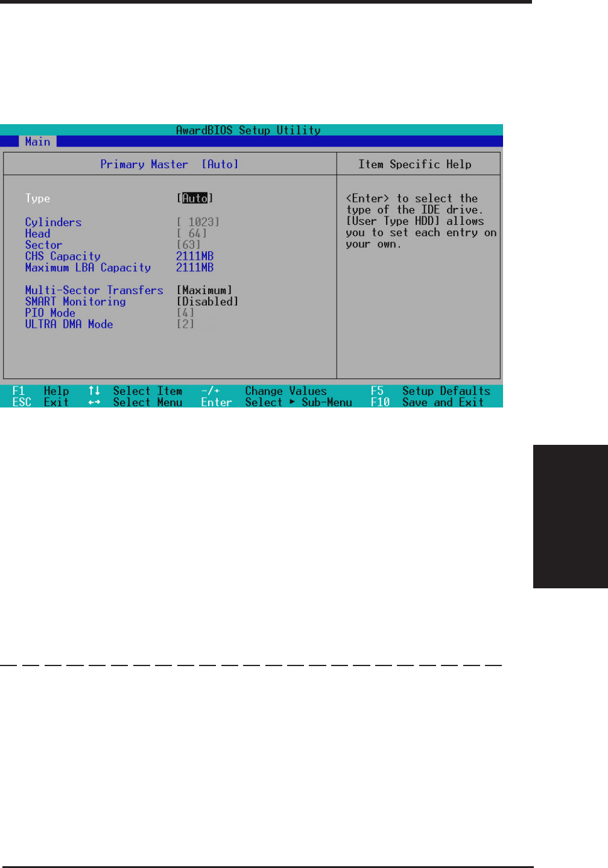The width and height of the screenshot is (608, 868).
Task: Click the Sector value 63
Action: pyautogui.click(x=189, y=245)
